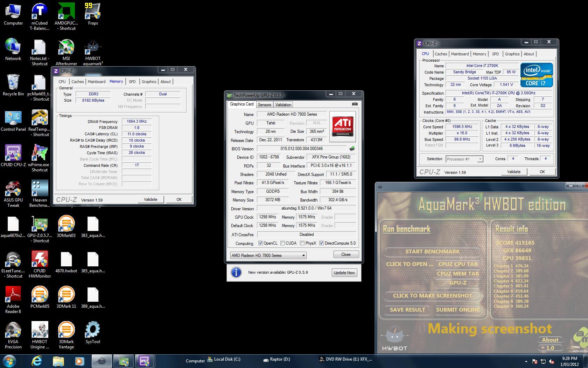Image resolution: width=588 pixels, height=368 pixels.
Task: Open mCubed T-Balancer desktop icon
Action: coord(40,16)
